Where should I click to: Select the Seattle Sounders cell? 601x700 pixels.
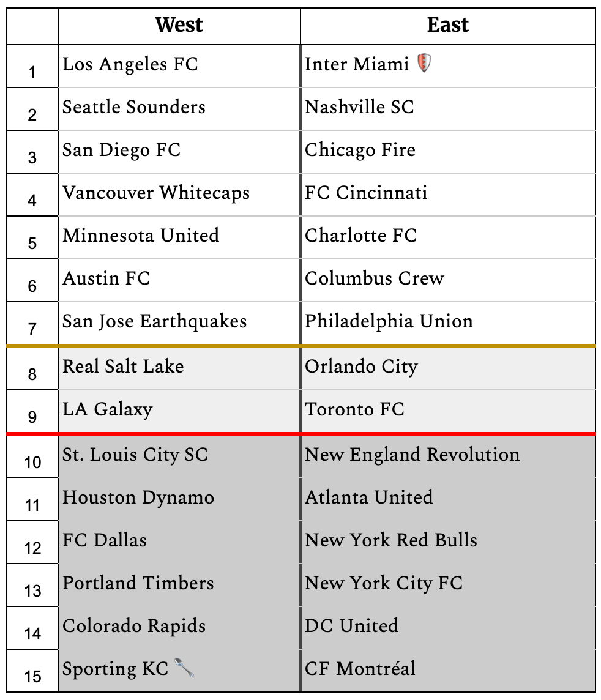coord(134,107)
